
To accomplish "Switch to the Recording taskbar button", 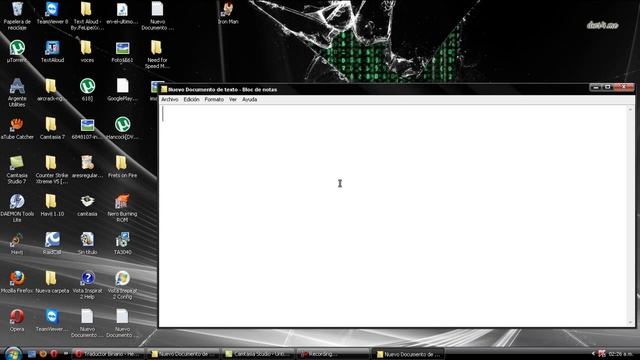I will pyautogui.click(x=333, y=354).
